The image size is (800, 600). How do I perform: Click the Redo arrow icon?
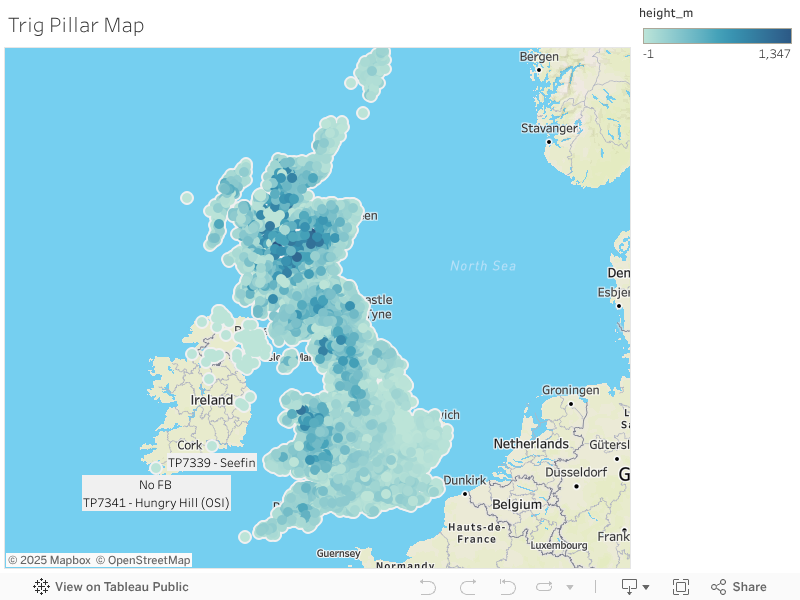(469, 586)
